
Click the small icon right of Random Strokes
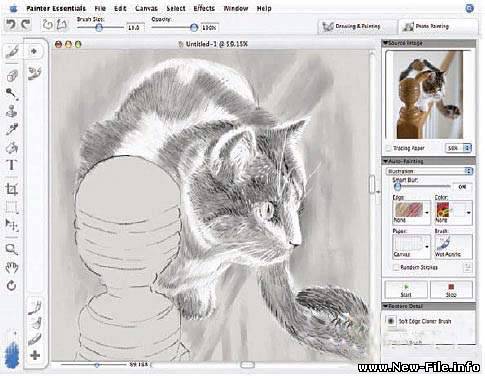point(468,267)
